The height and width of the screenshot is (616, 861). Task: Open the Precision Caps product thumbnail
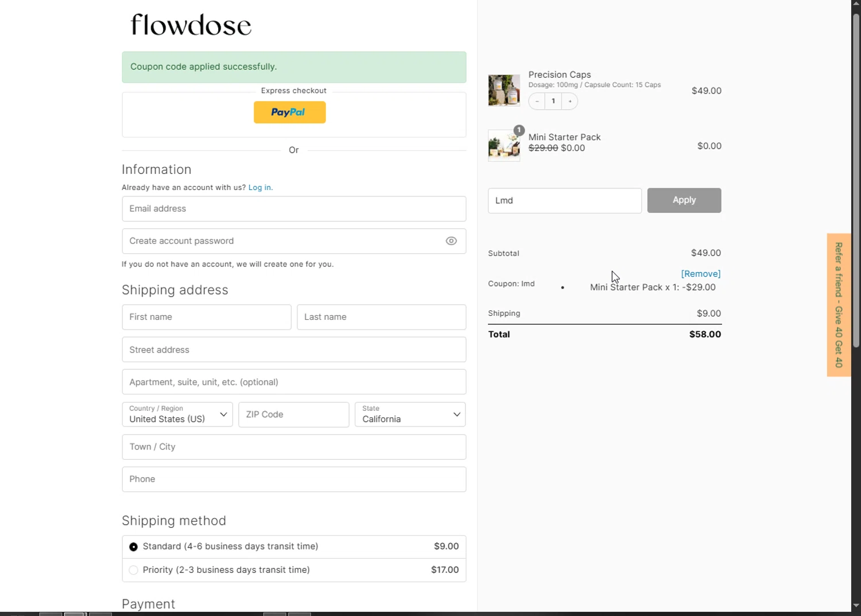[x=504, y=90]
